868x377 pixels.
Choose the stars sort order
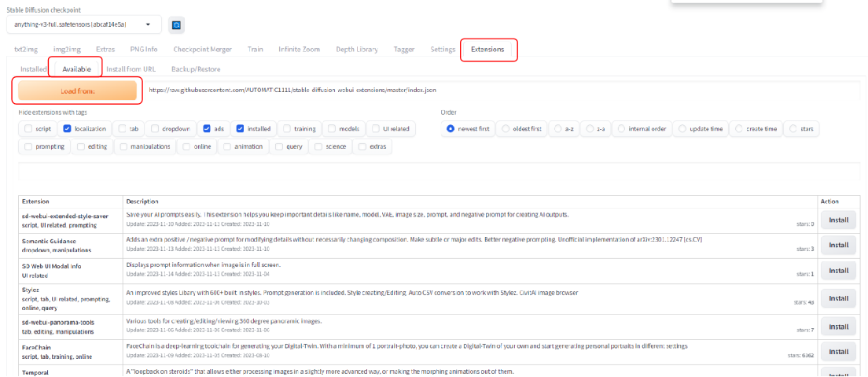coord(794,128)
